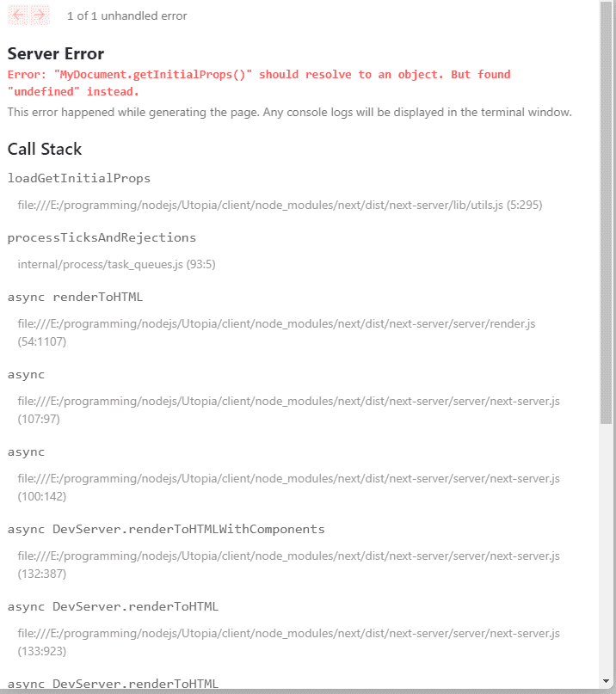Open the next-server.js (132:387) file path
The height and width of the screenshot is (694, 616).
[x=289, y=565]
